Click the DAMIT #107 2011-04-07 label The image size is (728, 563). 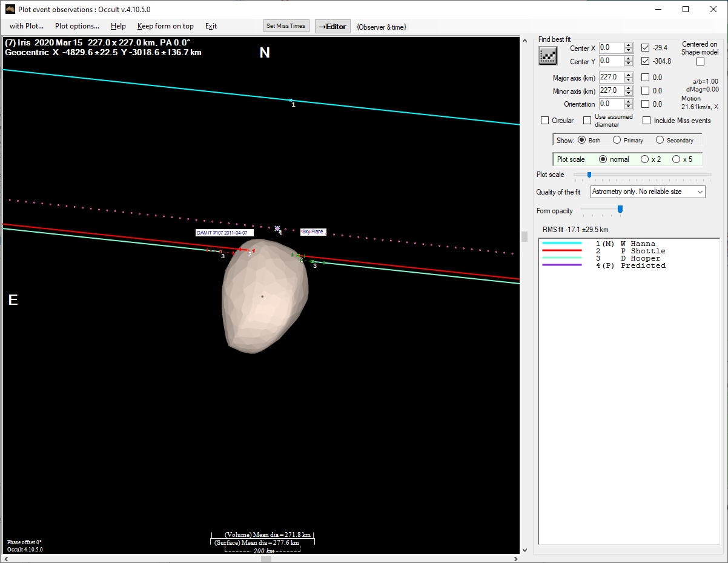[224, 233]
